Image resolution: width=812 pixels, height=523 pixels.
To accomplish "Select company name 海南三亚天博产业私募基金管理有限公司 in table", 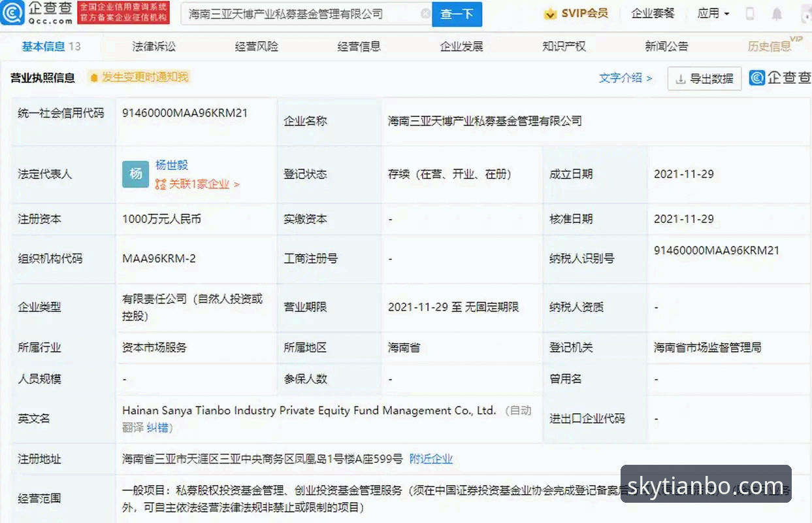I will [x=485, y=121].
